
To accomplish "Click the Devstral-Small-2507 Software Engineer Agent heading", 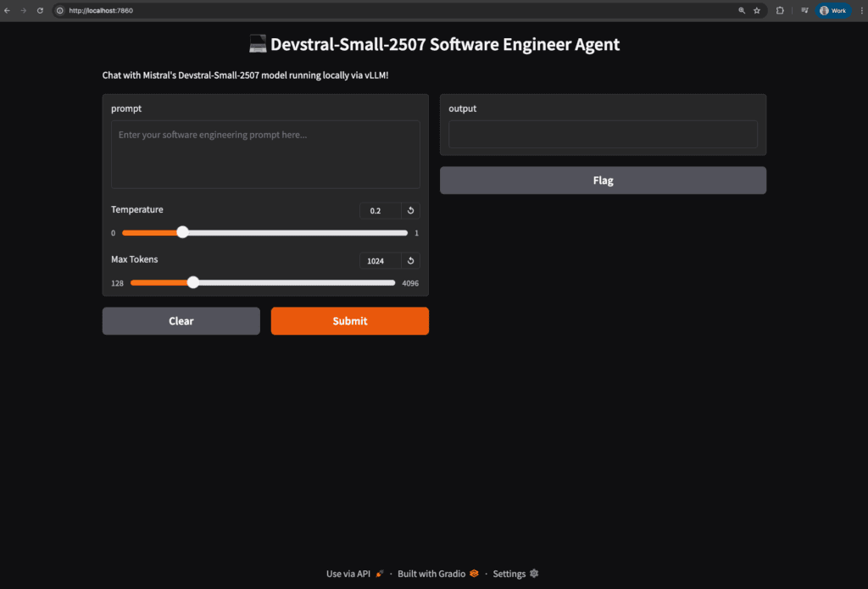I will coord(435,44).
